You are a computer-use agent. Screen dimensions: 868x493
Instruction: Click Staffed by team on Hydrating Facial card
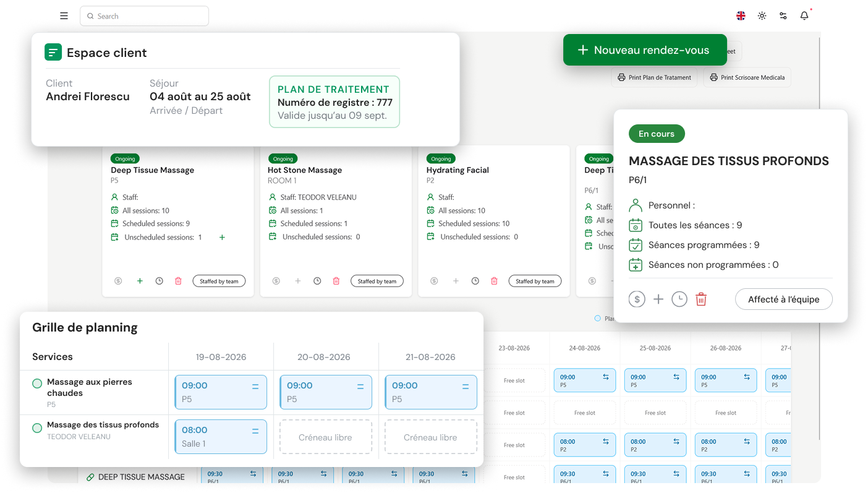[535, 281]
